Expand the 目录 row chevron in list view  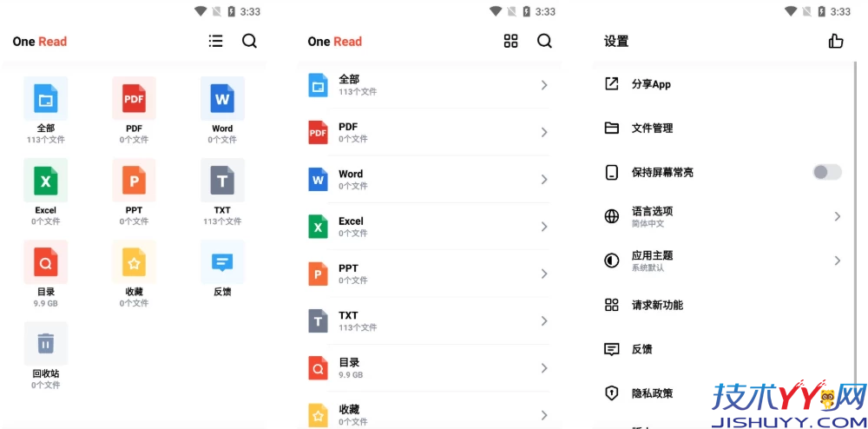click(544, 368)
